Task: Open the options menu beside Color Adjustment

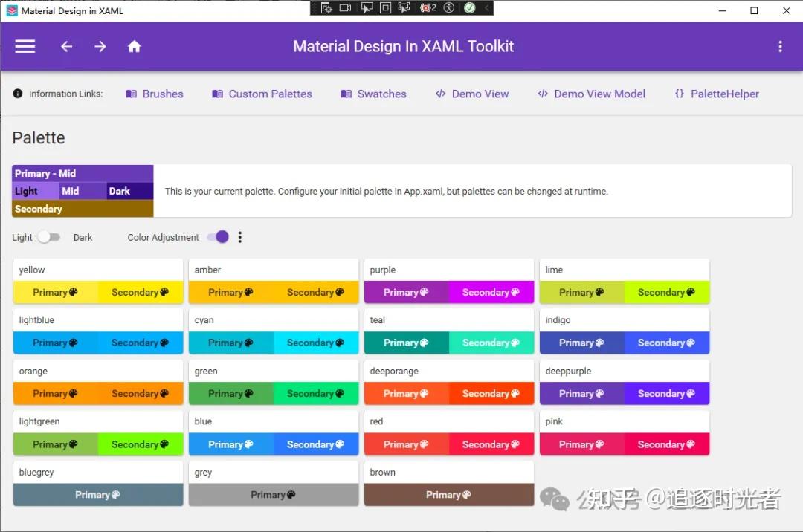Action: [x=239, y=237]
